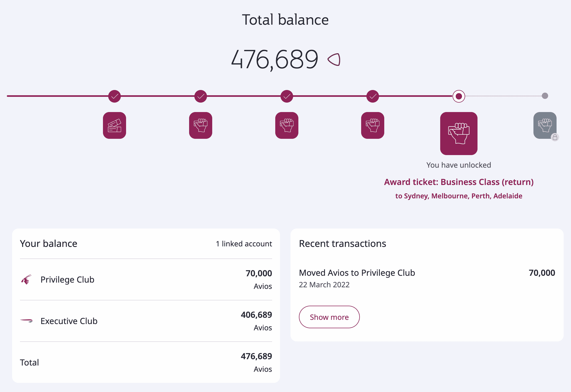Click the fourth reward tile icon
This screenshot has height=392, width=571.
coord(373,125)
